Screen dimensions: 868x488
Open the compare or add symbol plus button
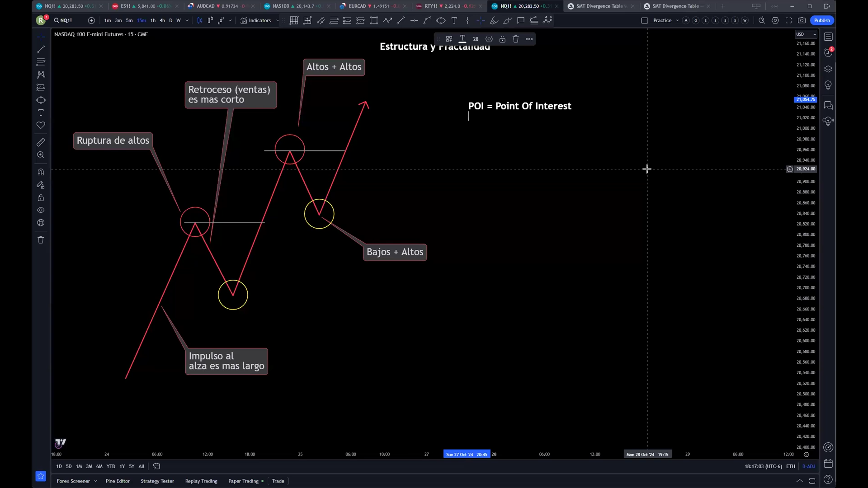[91, 20]
